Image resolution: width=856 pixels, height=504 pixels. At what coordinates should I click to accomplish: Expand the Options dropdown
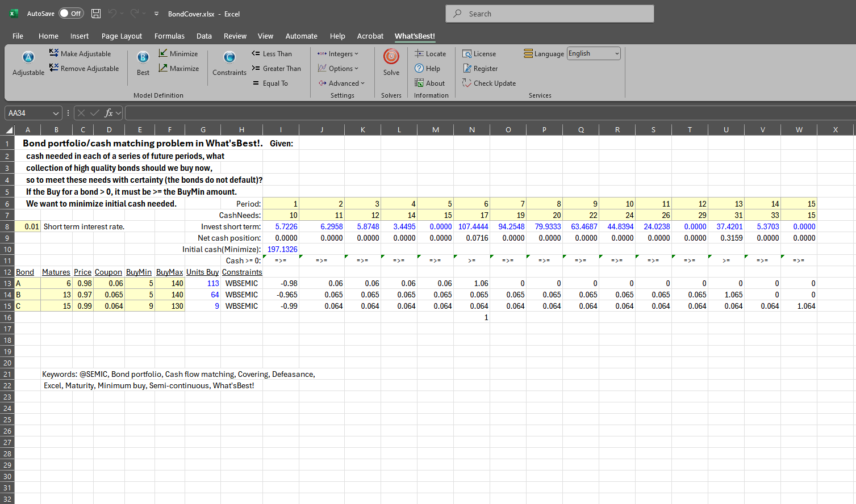(338, 68)
